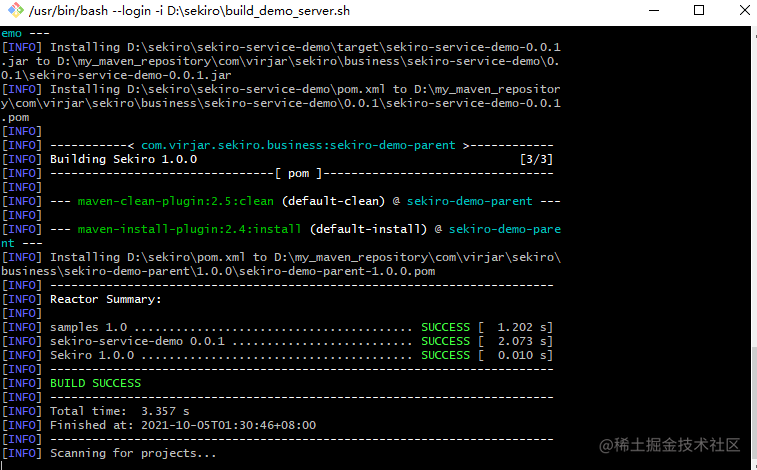
Task: Click the green BUILD SUCCESS text
Action: [x=95, y=383]
